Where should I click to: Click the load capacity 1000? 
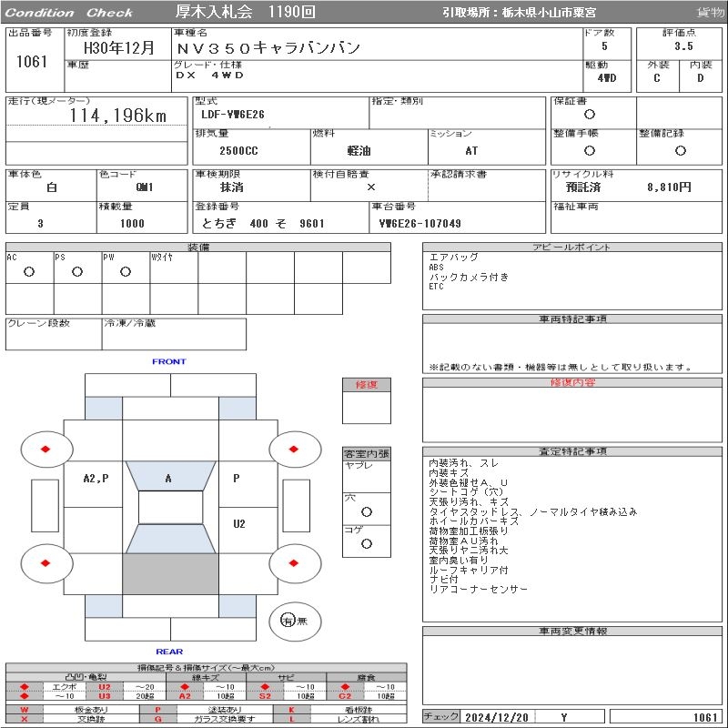click(x=132, y=223)
